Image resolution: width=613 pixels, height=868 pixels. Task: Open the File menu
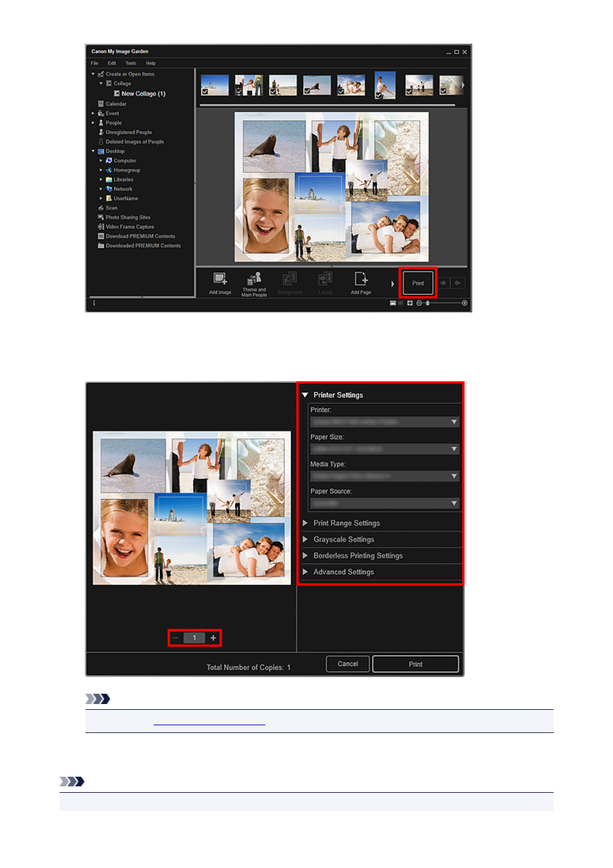pos(94,63)
